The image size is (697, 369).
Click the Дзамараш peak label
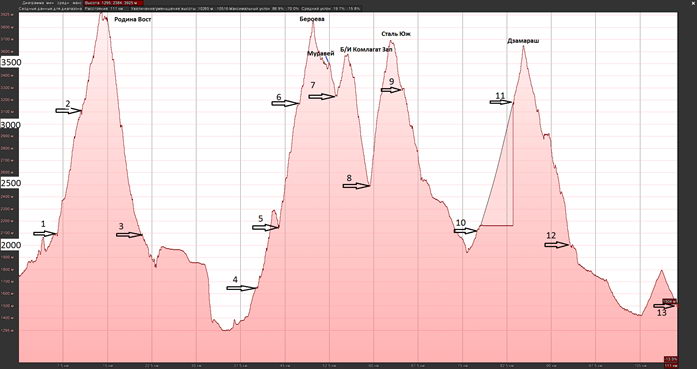(x=523, y=41)
